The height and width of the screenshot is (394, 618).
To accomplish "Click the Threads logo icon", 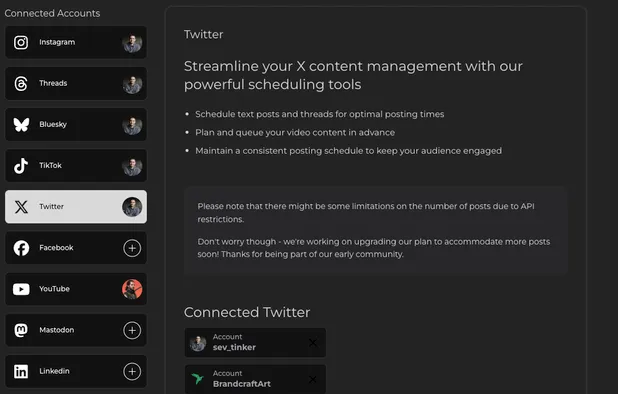I will 21,84.
